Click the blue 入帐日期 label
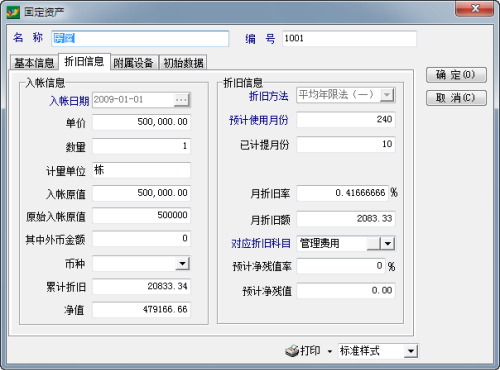500x370 pixels. [69, 101]
